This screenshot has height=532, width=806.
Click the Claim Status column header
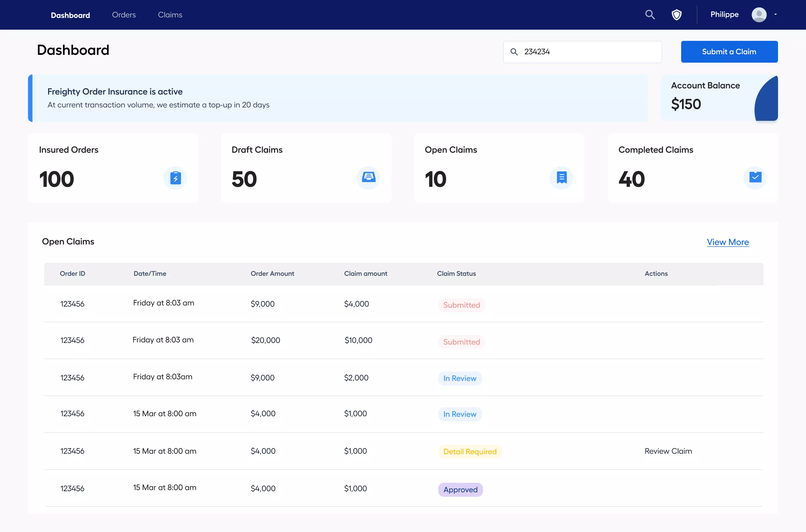(x=456, y=274)
